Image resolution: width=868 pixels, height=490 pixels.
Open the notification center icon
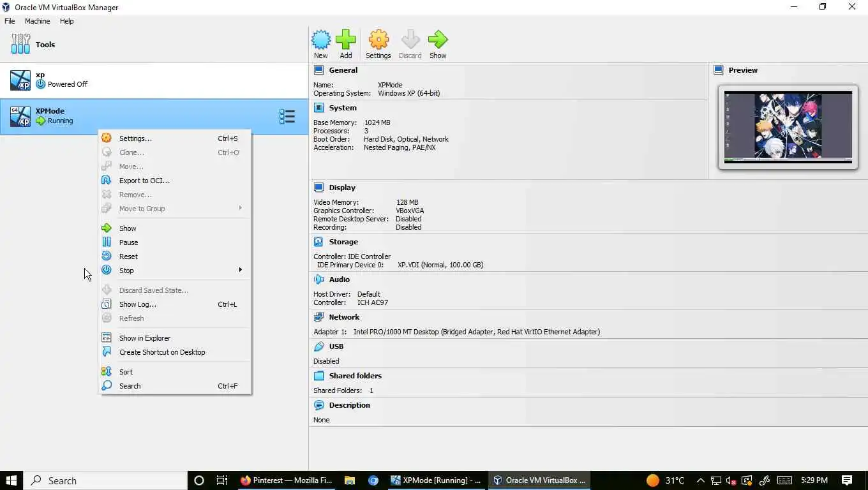847,480
